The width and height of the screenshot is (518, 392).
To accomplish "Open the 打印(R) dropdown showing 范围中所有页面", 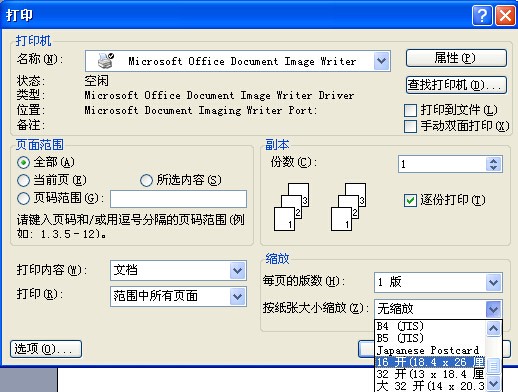I will (238, 296).
